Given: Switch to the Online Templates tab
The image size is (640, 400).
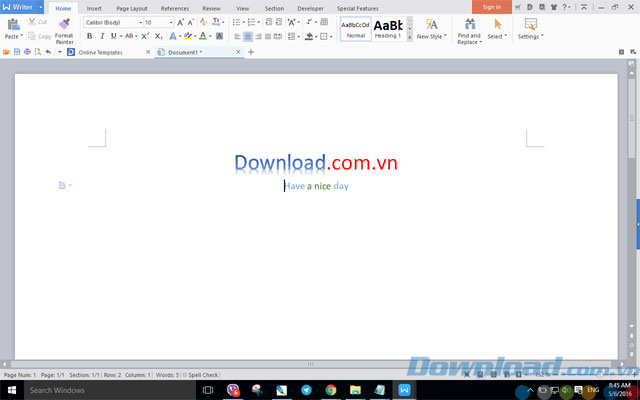Looking at the screenshot, I should click(x=100, y=52).
